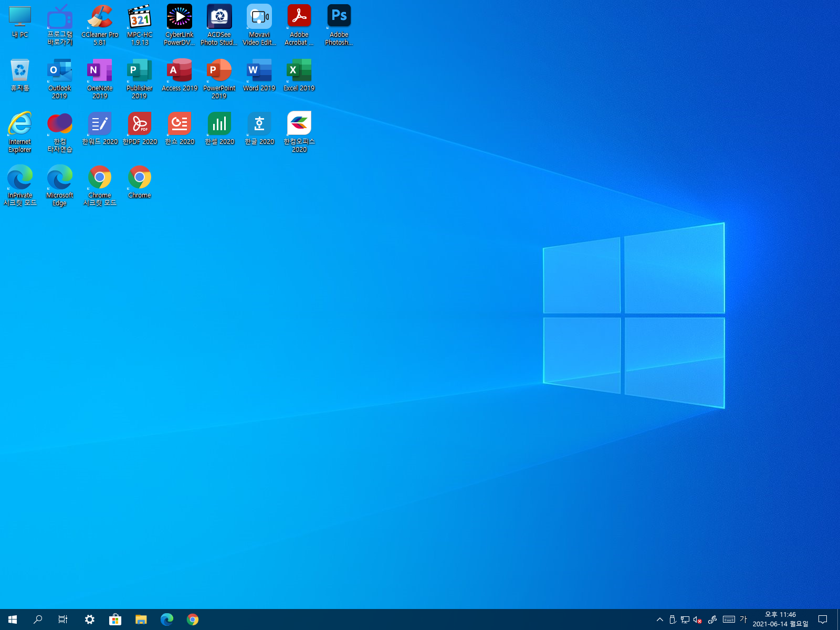This screenshot has height=630, width=840.
Task: Toggle the 가 Korean IME mode indicator
Action: tap(743, 619)
